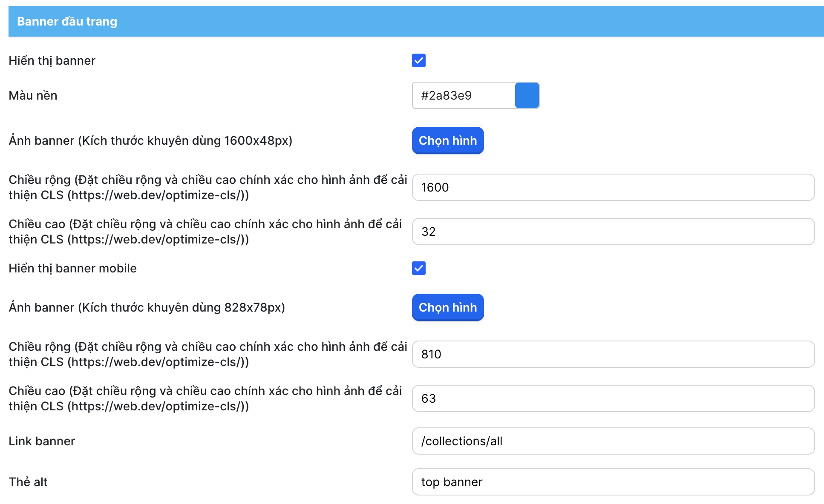Select the mobile width field showing 810
The height and width of the screenshot is (504, 824).
[x=613, y=354]
